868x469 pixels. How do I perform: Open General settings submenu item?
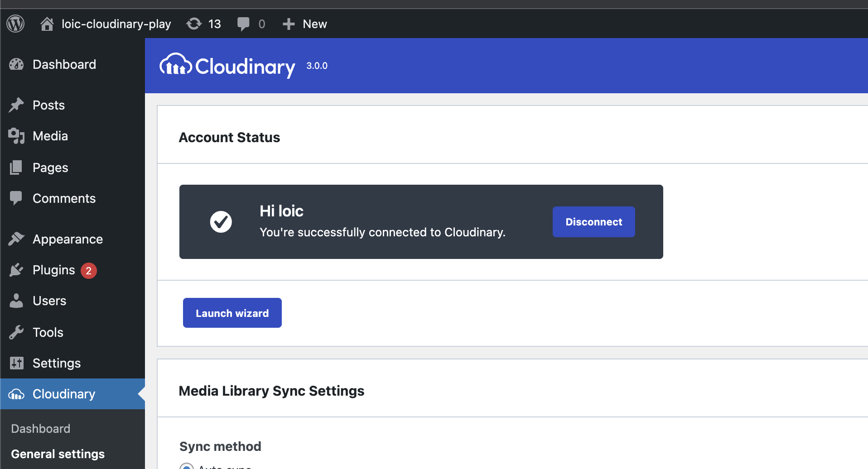click(58, 454)
